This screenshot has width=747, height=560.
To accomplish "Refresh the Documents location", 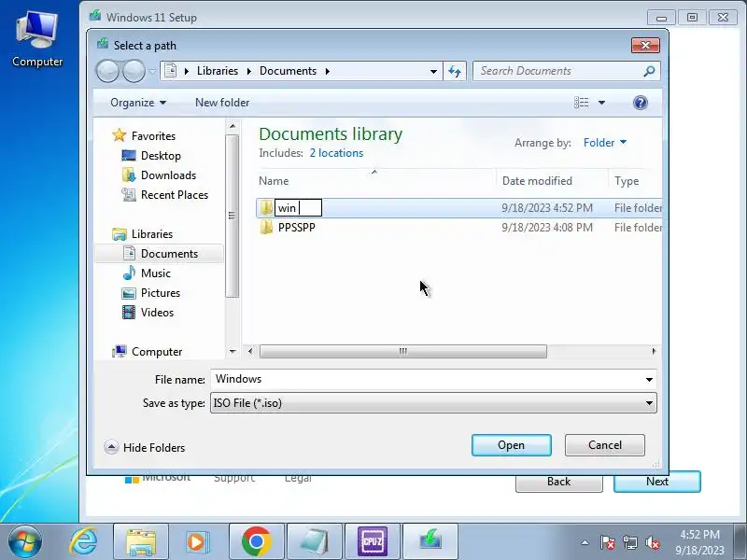I will pos(455,72).
